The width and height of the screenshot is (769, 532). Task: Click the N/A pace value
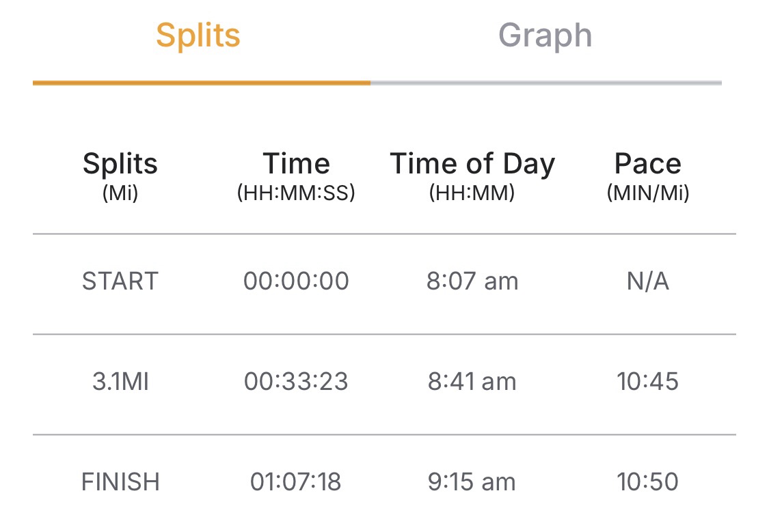tap(647, 281)
